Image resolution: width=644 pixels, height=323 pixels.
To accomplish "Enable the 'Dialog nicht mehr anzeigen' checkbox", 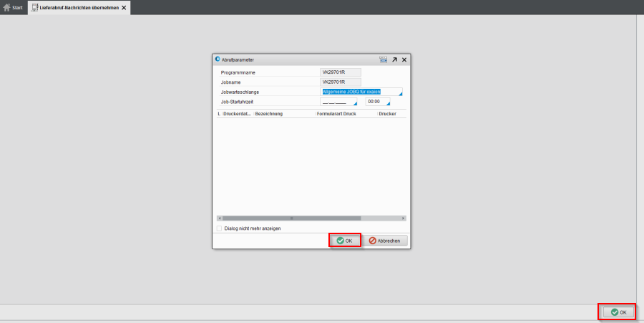I will point(219,228).
